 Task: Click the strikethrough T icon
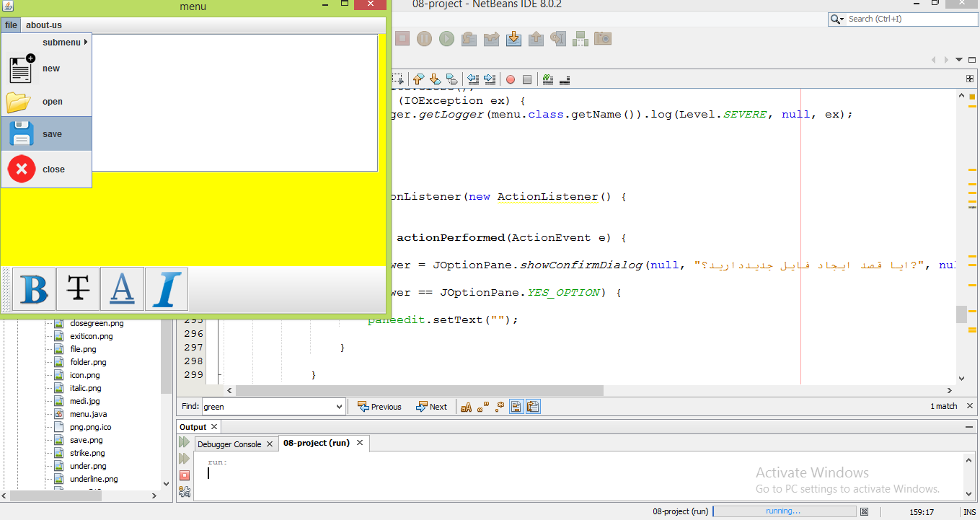pos(78,289)
